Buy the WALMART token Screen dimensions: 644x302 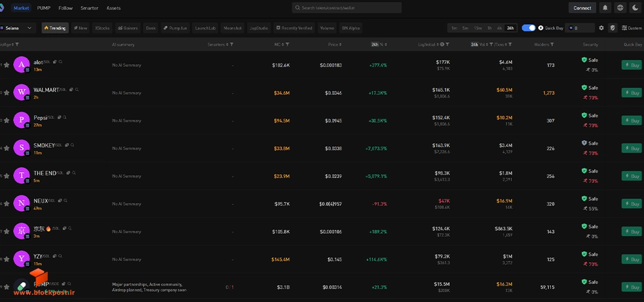[x=632, y=92]
